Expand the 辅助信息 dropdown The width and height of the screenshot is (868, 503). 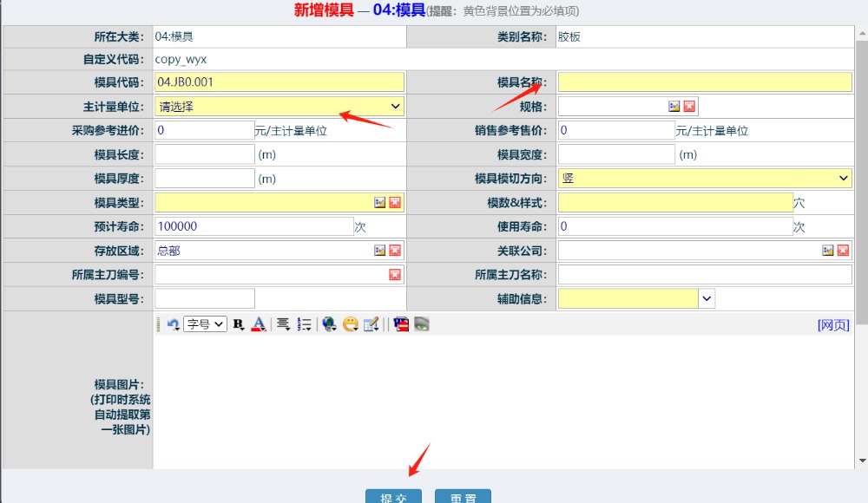(x=707, y=299)
